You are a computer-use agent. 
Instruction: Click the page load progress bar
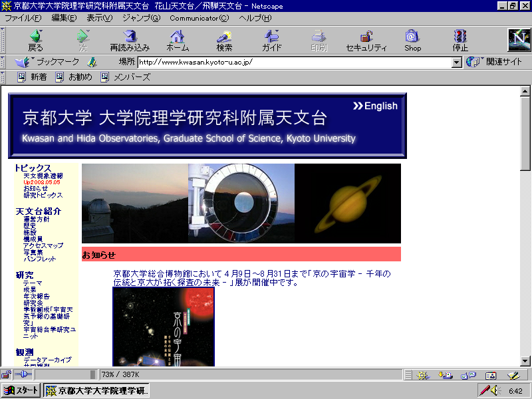(65, 374)
